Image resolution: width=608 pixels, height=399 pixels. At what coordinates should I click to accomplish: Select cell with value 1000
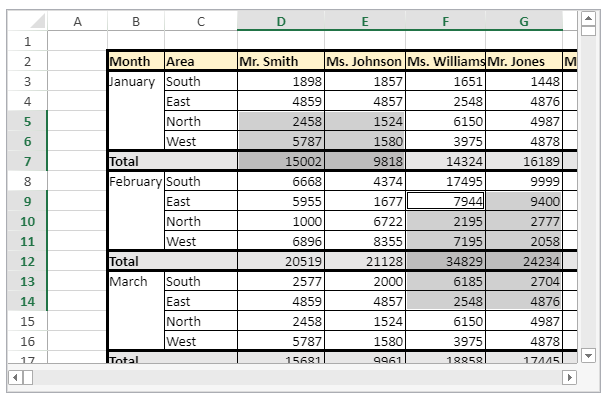281,221
